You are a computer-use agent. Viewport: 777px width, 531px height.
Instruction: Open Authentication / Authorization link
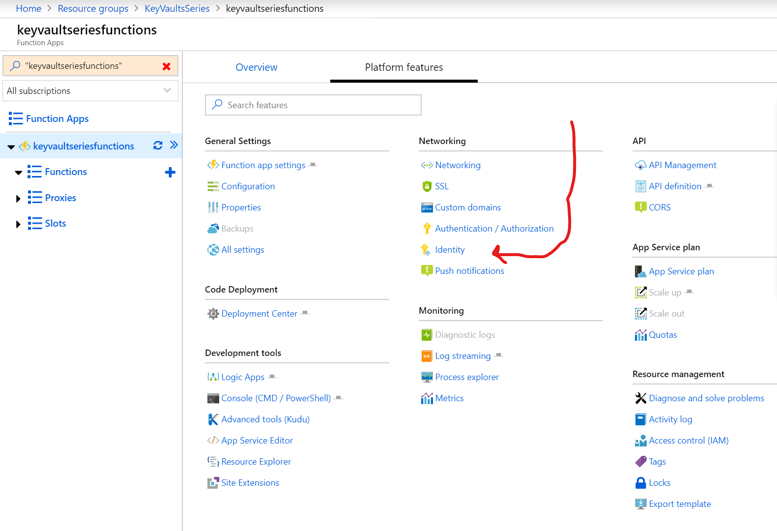494,228
